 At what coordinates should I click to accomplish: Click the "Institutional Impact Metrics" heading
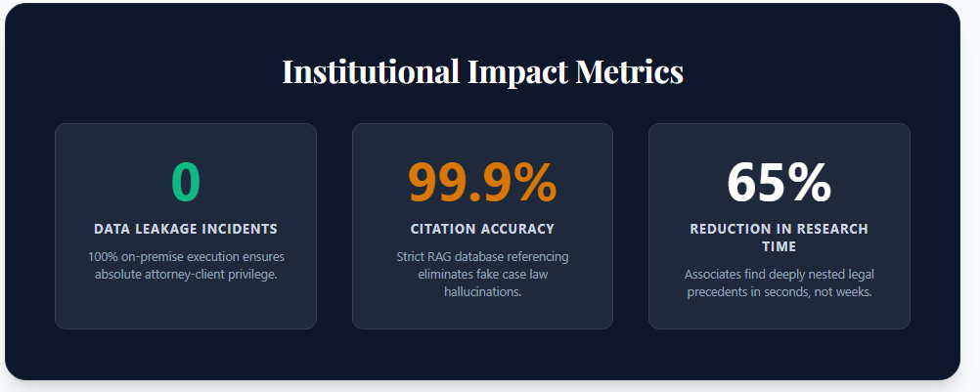pyautogui.click(x=482, y=71)
